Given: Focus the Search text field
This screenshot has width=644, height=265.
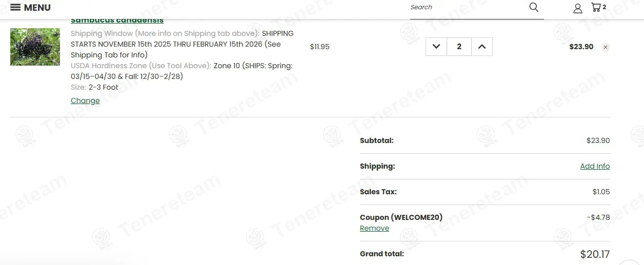Looking at the screenshot, I should tap(467, 7).
